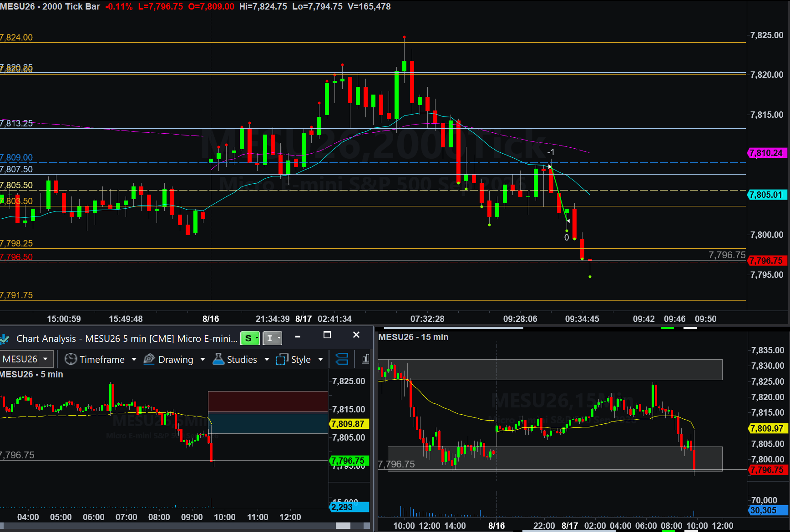
Task: Click the red 7,796.50 line label
Action: point(16,257)
